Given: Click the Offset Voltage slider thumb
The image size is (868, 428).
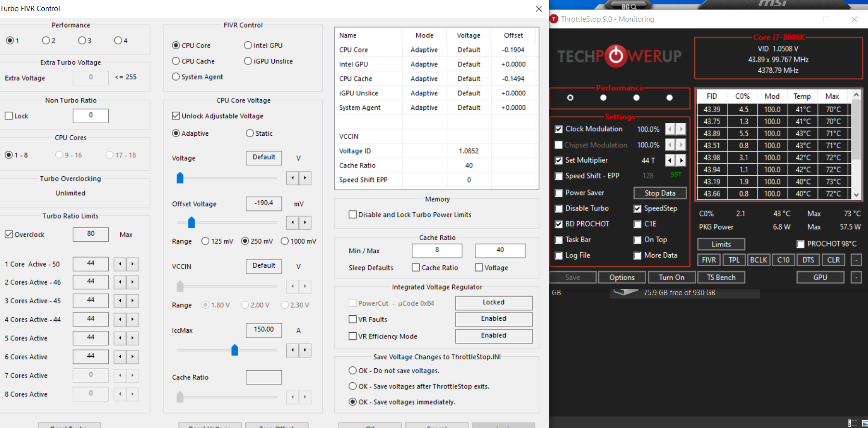Looking at the screenshot, I should click(191, 222).
